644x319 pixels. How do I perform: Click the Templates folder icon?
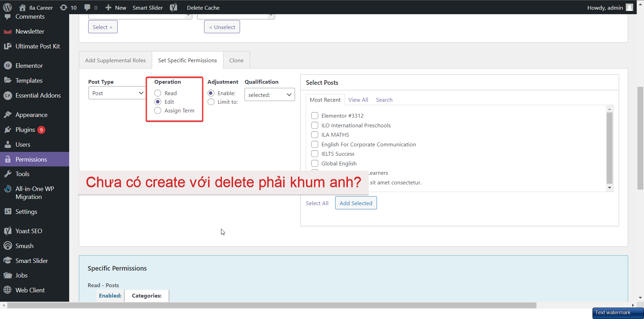(8, 80)
